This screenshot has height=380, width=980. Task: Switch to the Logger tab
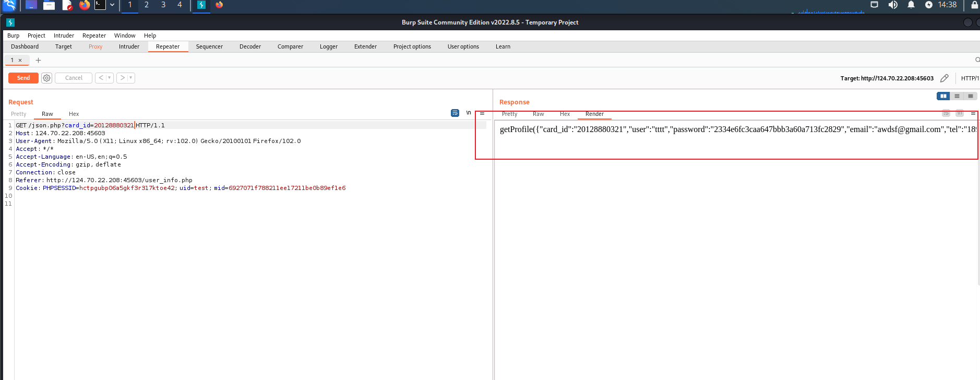pos(329,46)
